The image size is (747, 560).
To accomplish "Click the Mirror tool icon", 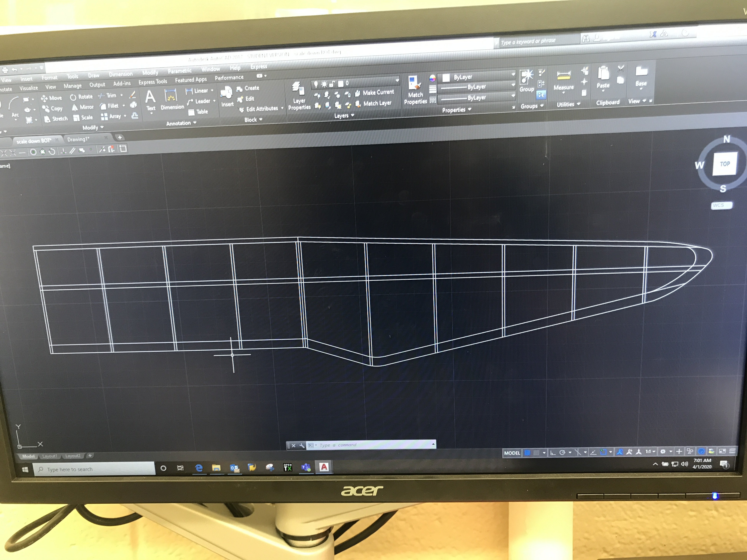I will tap(75, 108).
